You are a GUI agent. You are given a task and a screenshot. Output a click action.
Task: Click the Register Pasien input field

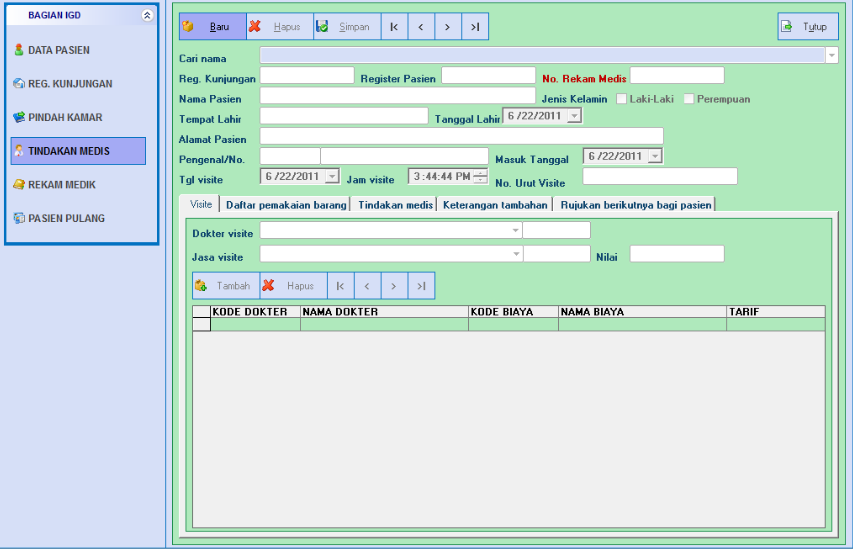click(x=489, y=75)
